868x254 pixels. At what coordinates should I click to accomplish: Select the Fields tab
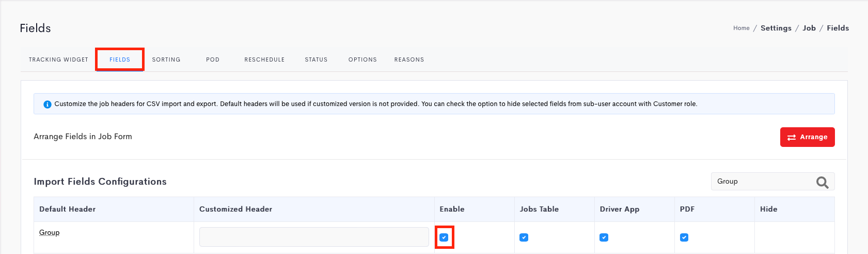pos(120,59)
